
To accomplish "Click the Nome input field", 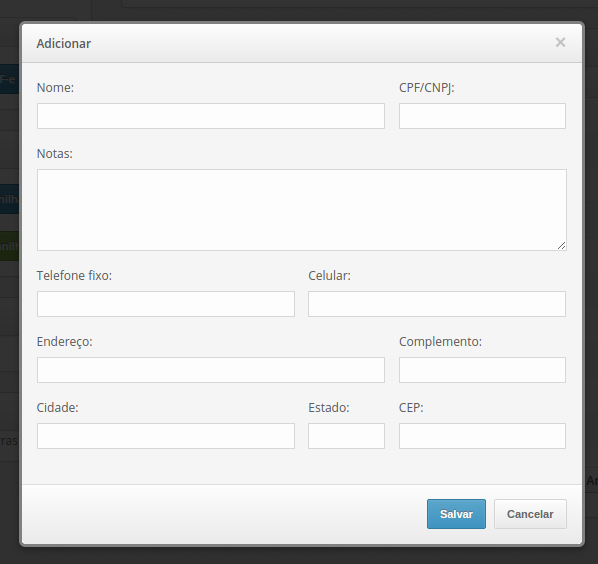I will 211,116.
